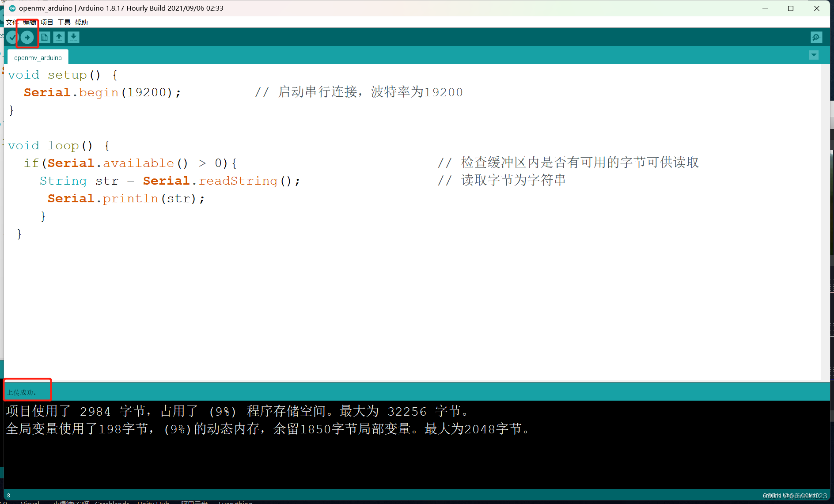Close the Arduino IDE window
834x504 pixels.
(817, 8)
